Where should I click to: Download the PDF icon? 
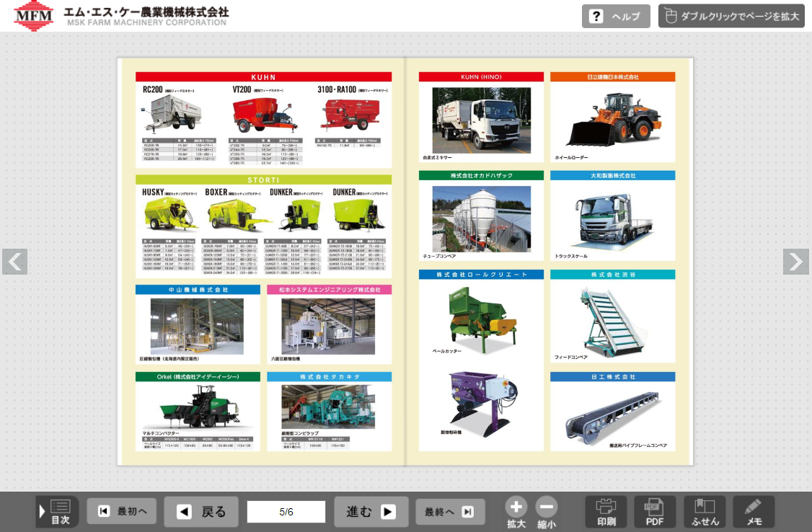click(655, 512)
